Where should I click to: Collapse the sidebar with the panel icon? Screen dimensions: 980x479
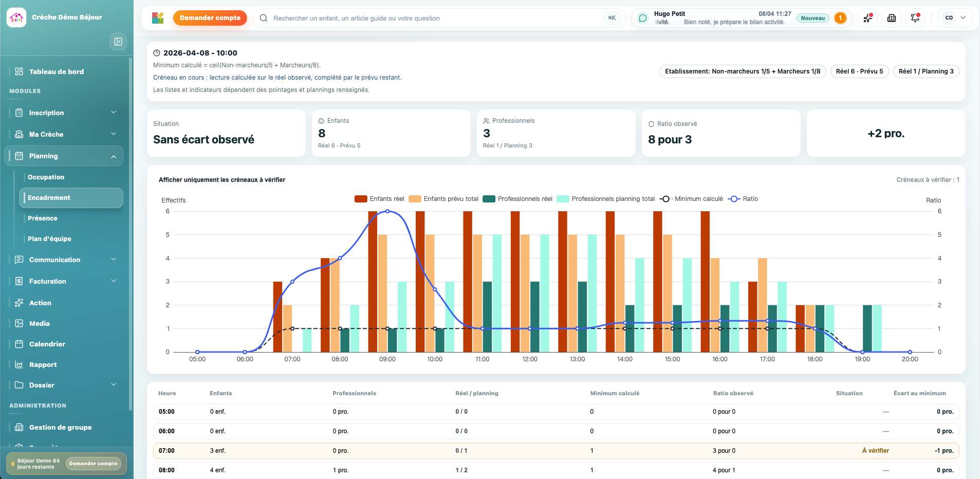(118, 42)
